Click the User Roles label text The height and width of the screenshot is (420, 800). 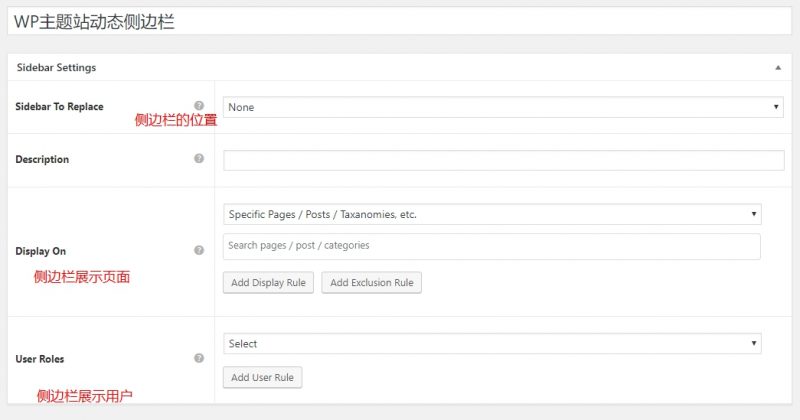coord(40,358)
